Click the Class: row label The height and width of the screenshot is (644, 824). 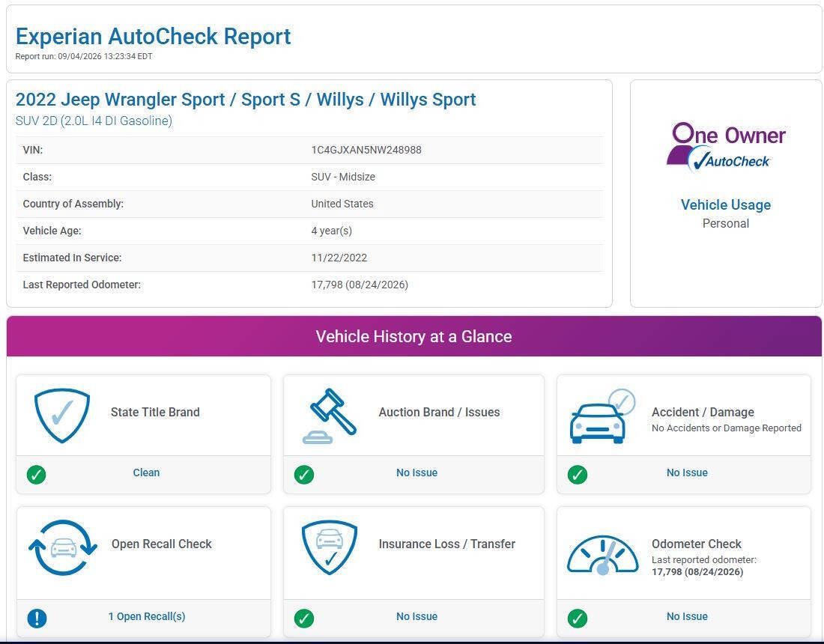(x=37, y=177)
